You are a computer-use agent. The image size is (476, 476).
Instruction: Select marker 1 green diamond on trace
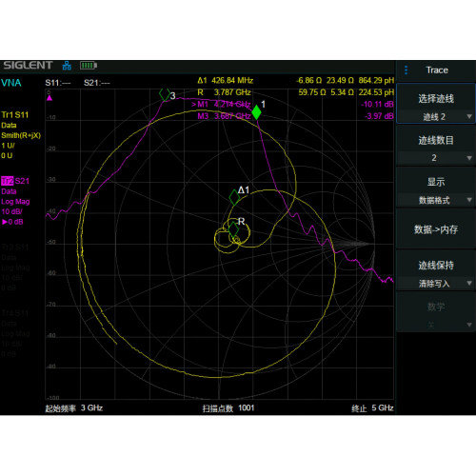256,112
